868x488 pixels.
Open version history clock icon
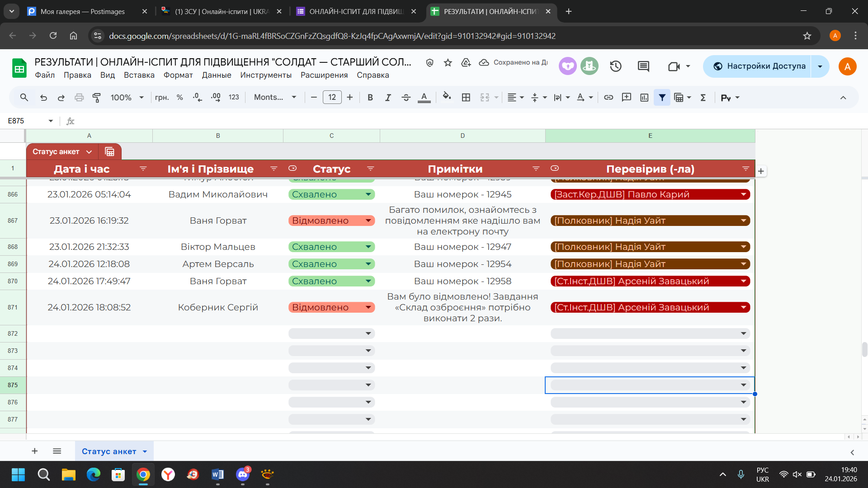(615, 66)
